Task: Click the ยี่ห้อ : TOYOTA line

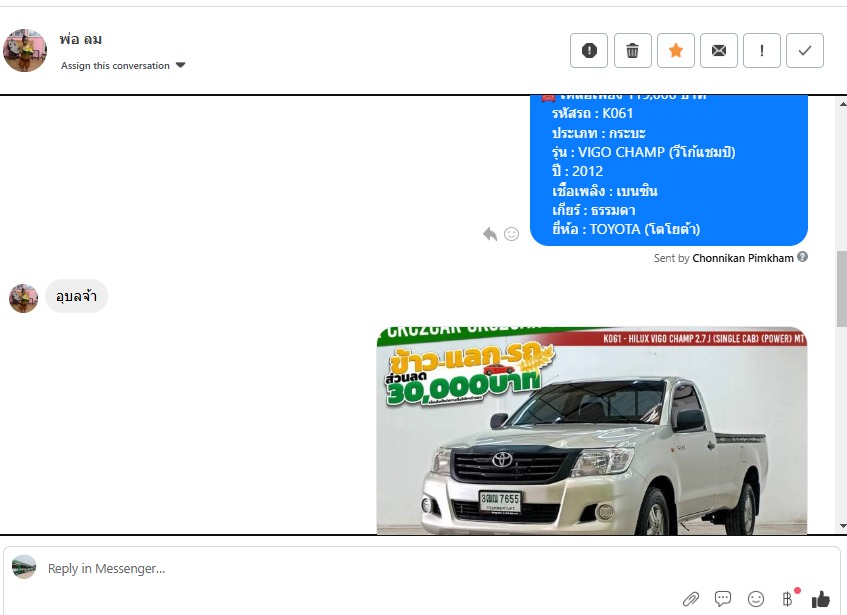Action: [626, 229]
